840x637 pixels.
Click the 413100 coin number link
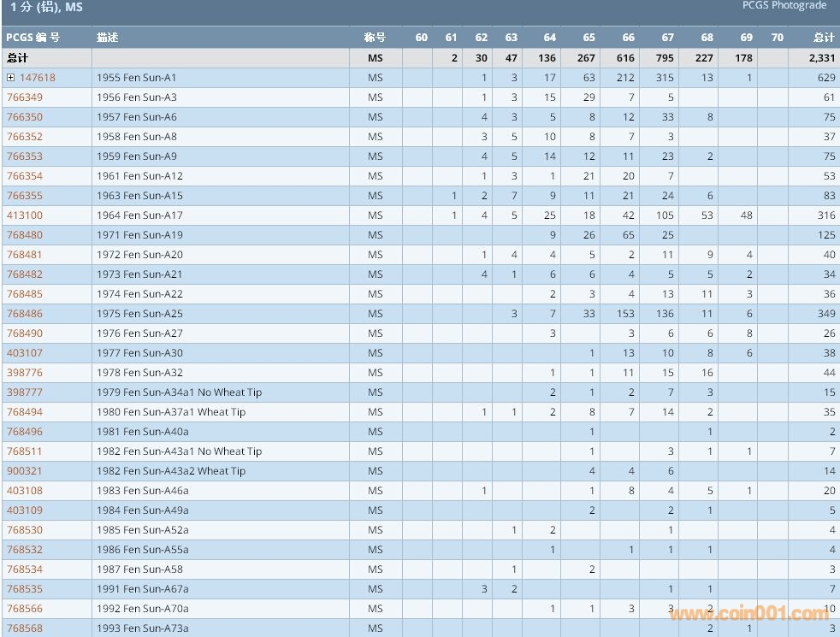pyautogui.click(x=25, y=215)
